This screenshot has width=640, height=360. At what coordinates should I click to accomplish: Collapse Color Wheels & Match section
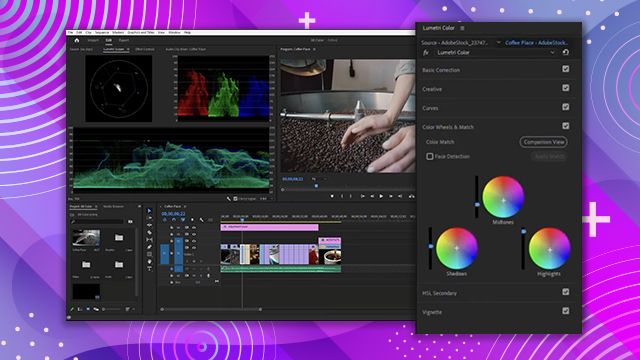(448, 127)
